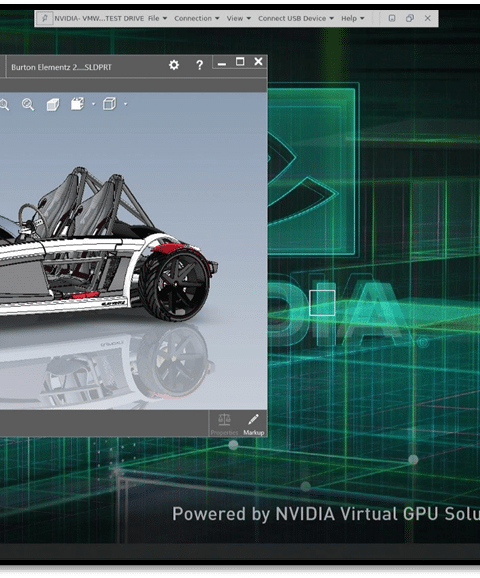Open the File menu in VMware toolbar
480x578 pixels.
coord(157,18)
